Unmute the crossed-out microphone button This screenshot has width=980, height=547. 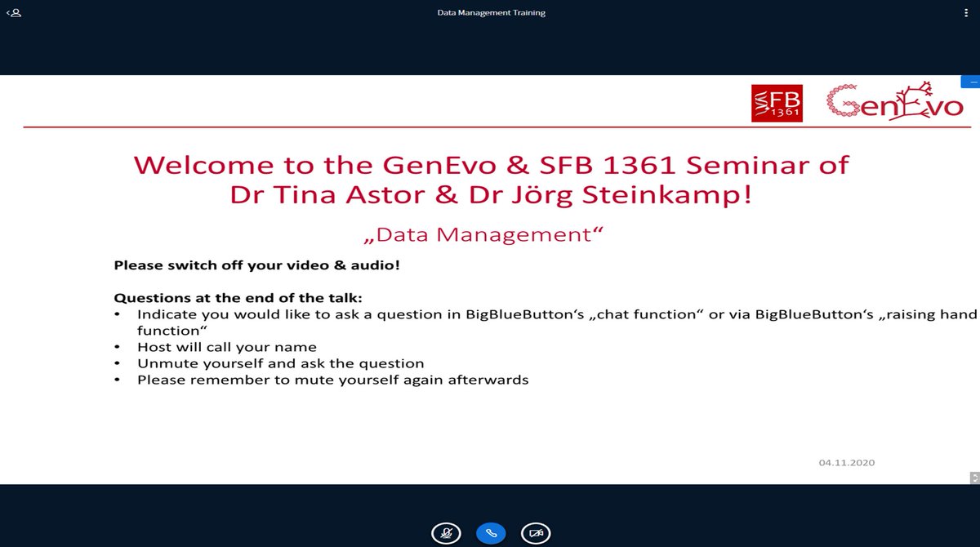pos(446,533)
